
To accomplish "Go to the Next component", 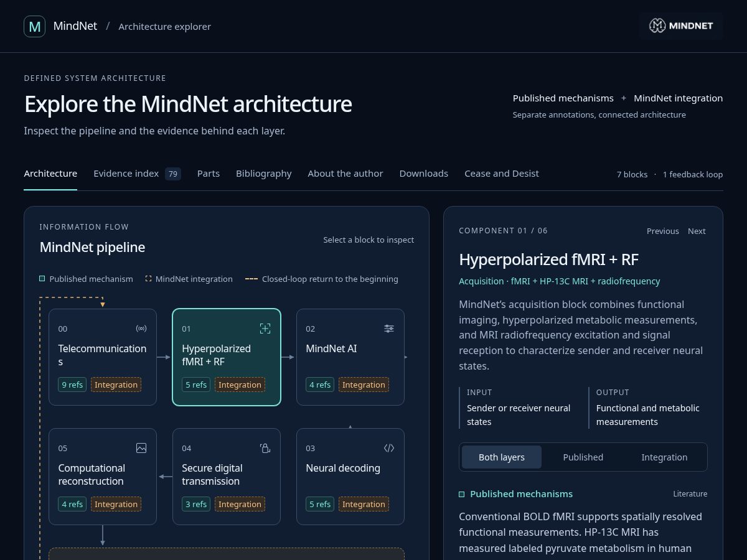I will 697,231.
